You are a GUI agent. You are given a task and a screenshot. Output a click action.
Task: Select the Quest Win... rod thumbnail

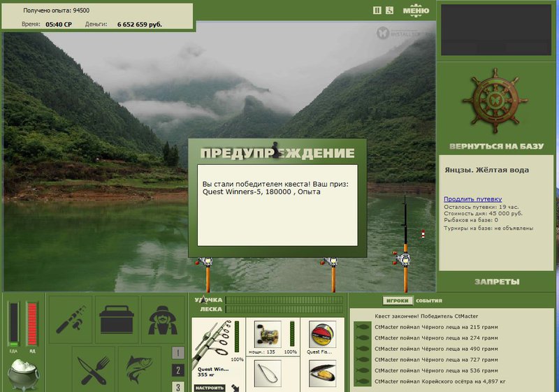214,343
